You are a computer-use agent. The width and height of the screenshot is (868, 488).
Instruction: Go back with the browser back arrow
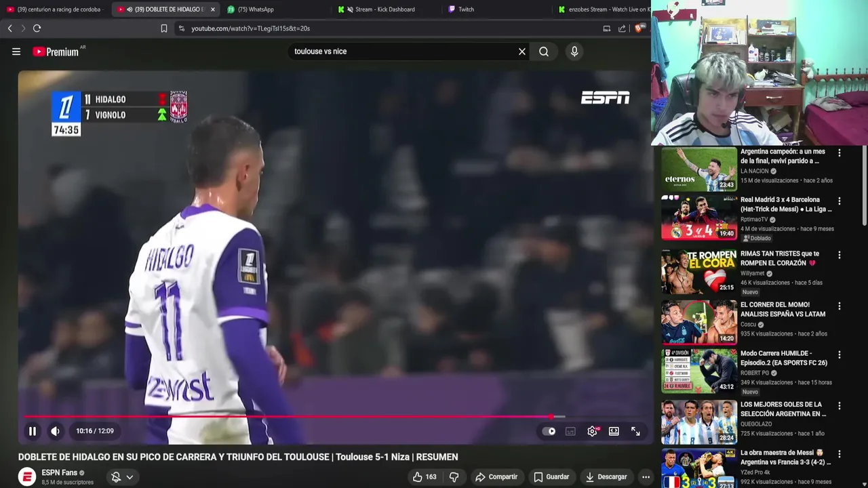coord(9,28)
